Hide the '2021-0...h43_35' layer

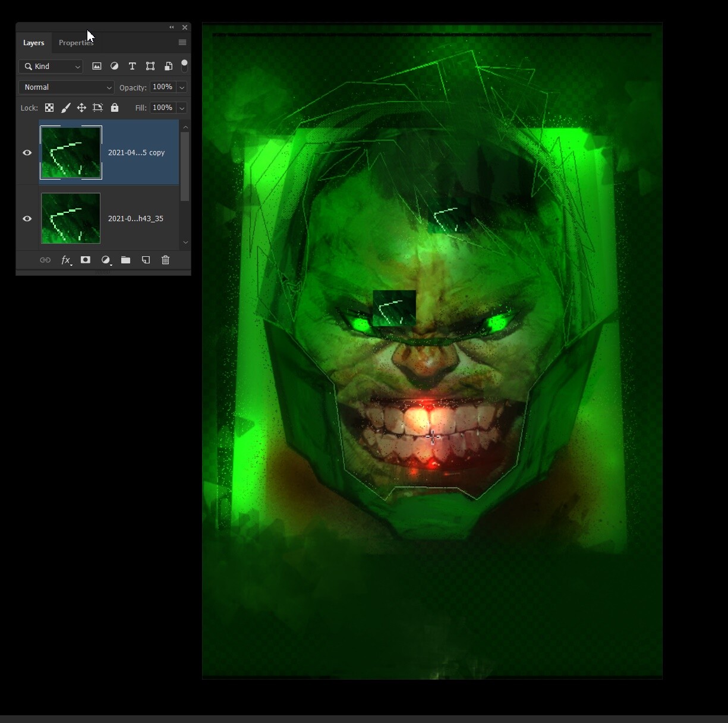[x=27, y=219]
